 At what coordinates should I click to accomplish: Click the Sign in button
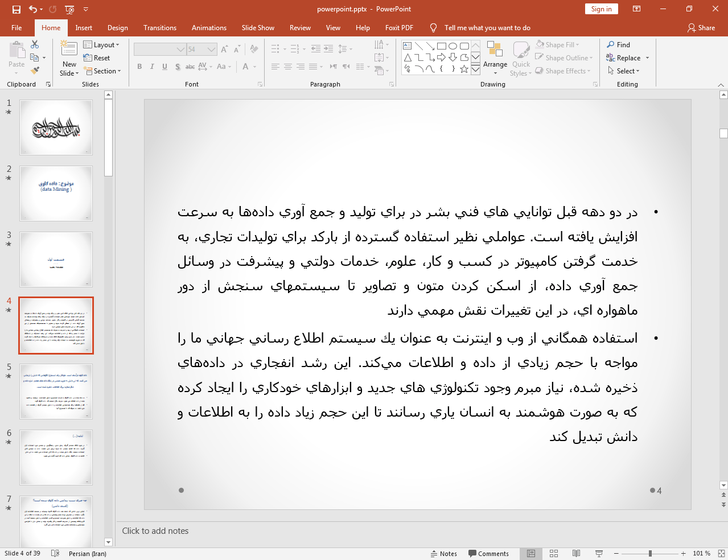click(x=601, y=9)
